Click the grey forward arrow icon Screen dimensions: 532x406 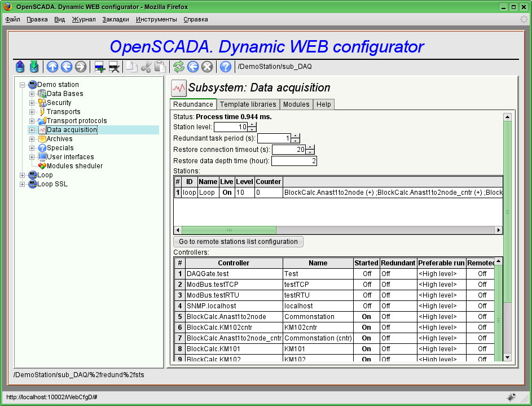[81, 67]
